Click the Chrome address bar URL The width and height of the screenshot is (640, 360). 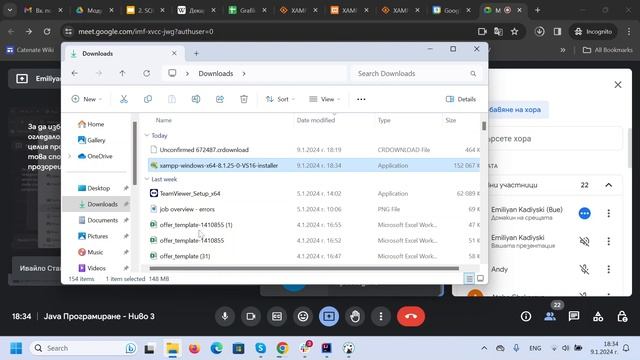pyautogui.click(x=146, y=31)
